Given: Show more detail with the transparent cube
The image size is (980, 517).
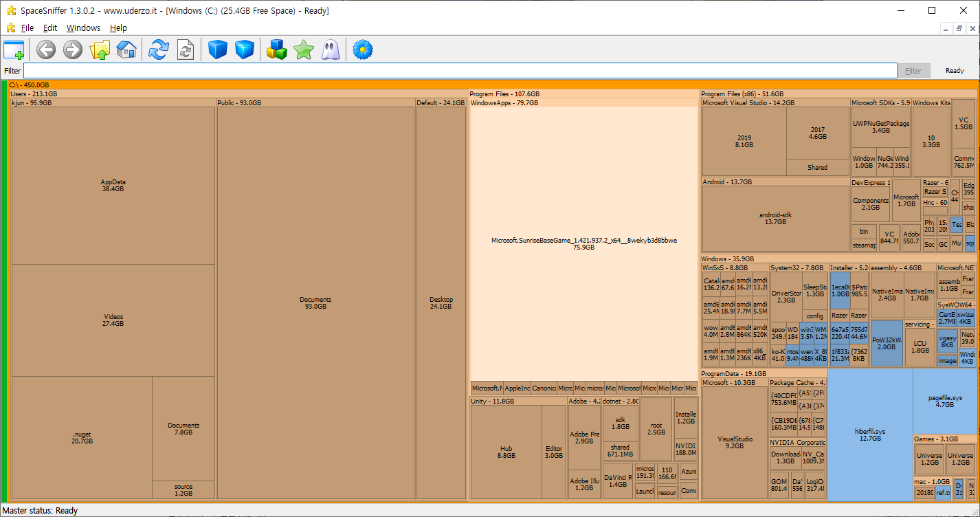Looking at the screenshot, I should click(245, 49).
